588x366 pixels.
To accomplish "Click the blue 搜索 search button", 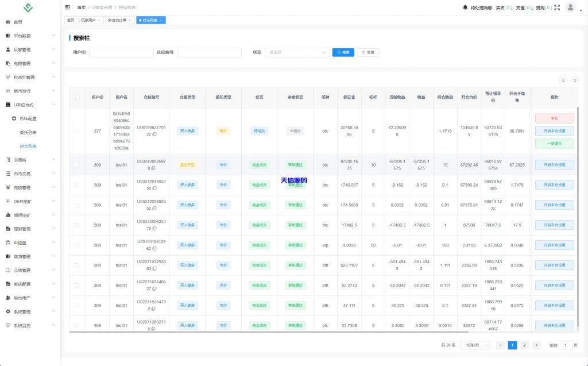I will coord(343,52).
